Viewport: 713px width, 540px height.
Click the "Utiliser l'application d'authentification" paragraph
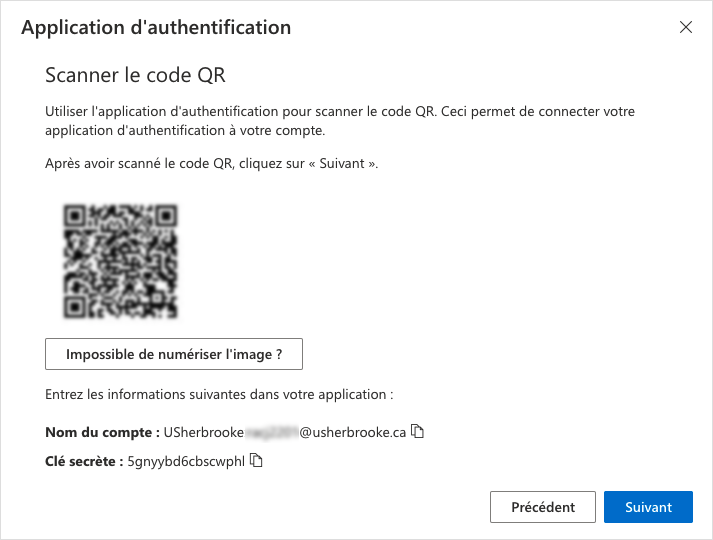[x=340, y=121]
